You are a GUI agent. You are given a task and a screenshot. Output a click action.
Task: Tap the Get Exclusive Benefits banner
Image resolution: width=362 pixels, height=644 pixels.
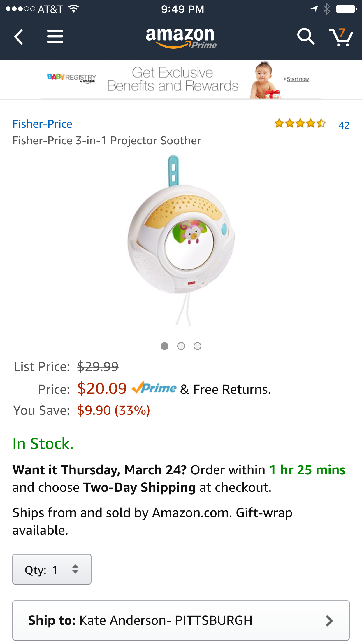(x=173, y=79)
